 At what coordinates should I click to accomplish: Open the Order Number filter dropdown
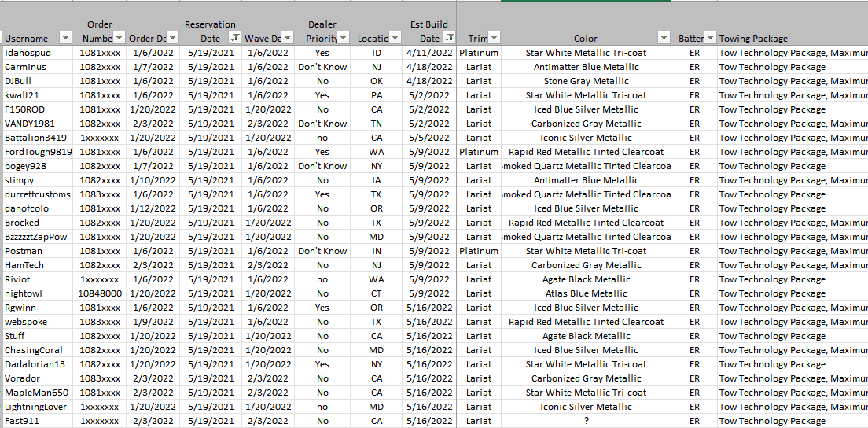tap(119, 39)
